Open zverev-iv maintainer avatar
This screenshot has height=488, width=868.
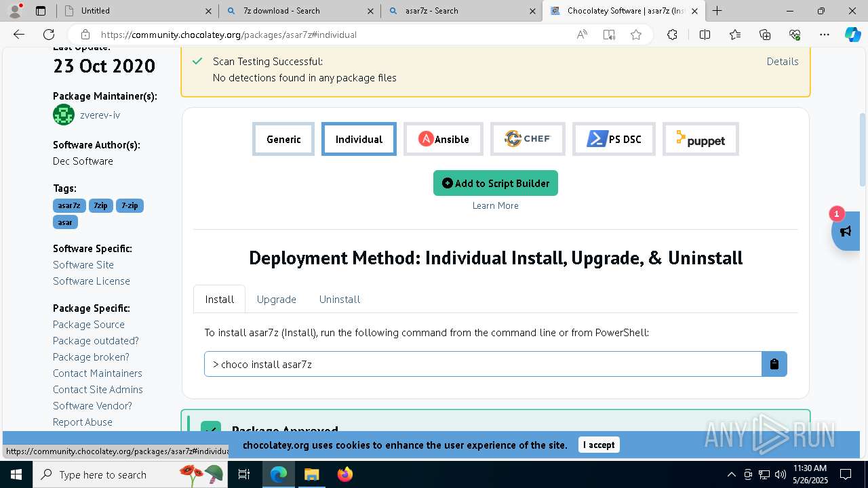(x=64, y=115)
